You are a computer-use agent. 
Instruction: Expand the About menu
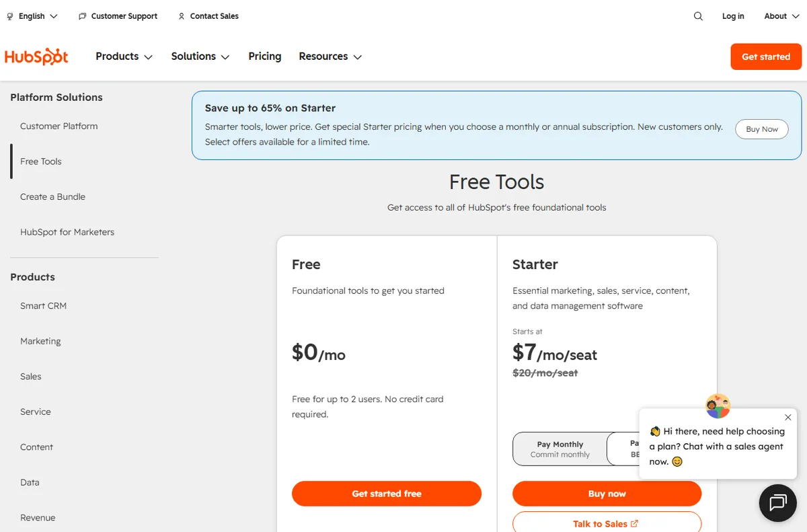coord(781,16)
